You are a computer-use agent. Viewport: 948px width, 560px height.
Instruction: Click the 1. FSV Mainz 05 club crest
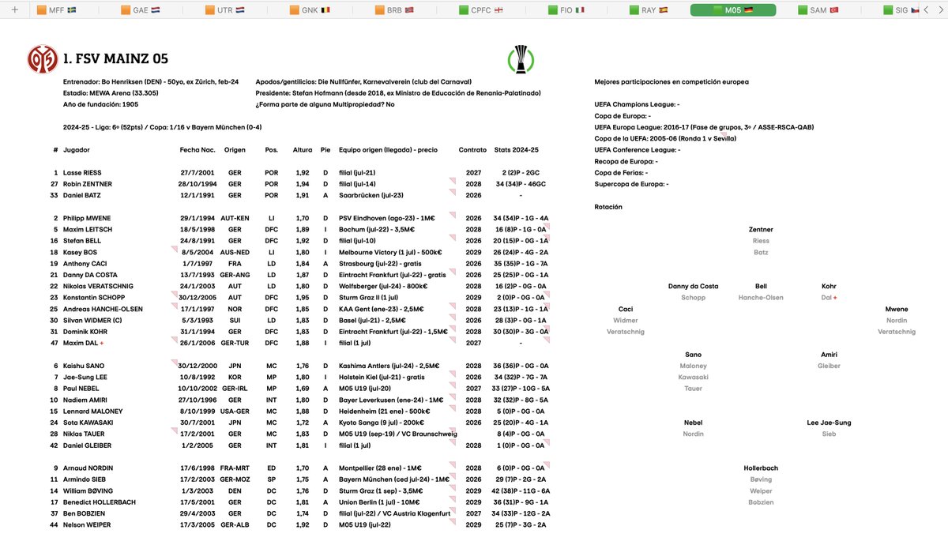tap(41, 59)
